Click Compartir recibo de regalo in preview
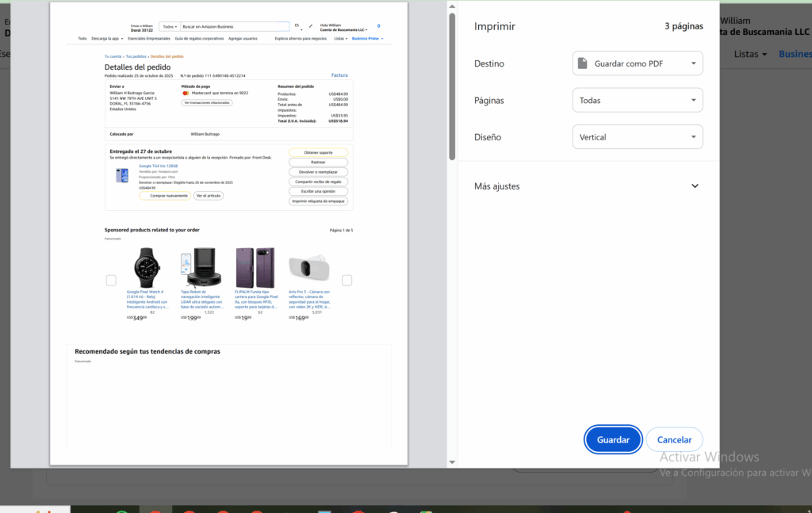Image resolution: width=812 pixels, height=513 pixels. (x=318, y=182)
